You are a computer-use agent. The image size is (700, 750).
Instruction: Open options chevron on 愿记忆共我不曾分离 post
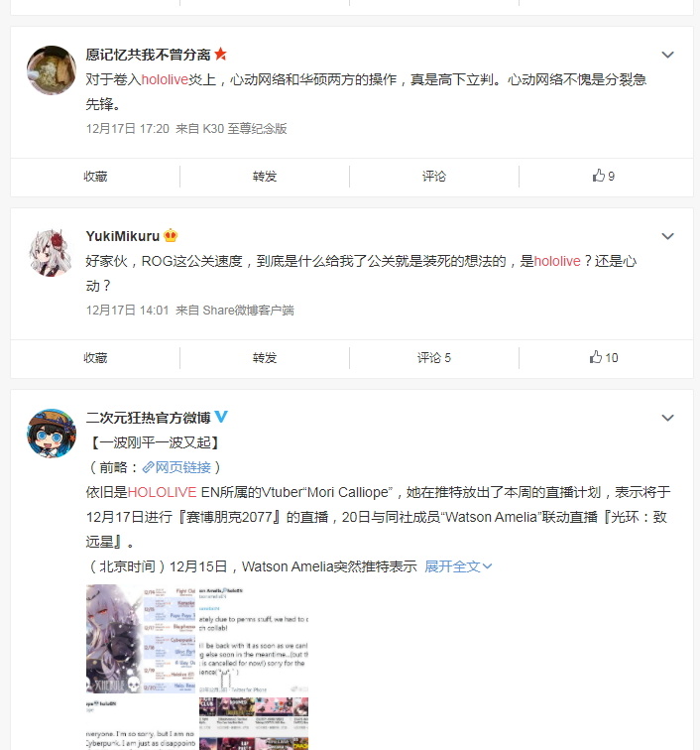tap(667, 55)
